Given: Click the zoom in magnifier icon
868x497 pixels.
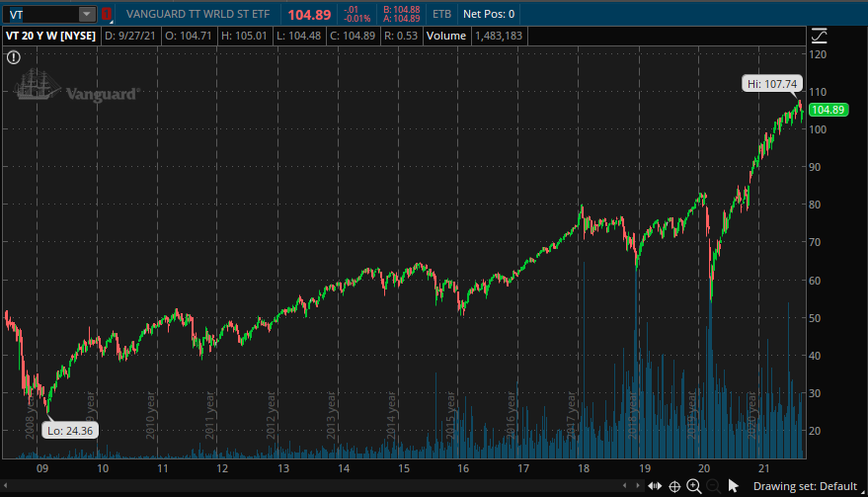Looking at the screenshot, I should point(693,486).
